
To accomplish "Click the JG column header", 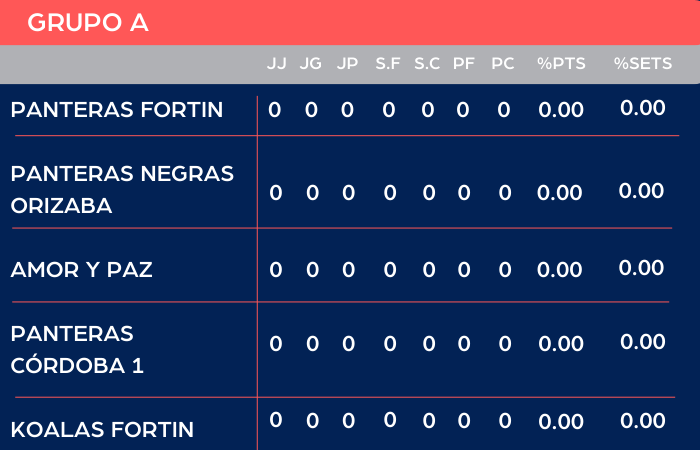I will pyautogui.click(x=311, y=64).
